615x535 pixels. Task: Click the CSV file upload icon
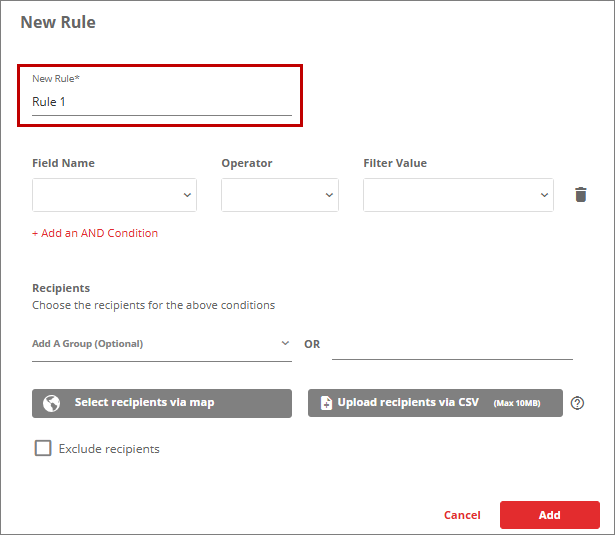(x=326, y=403)
